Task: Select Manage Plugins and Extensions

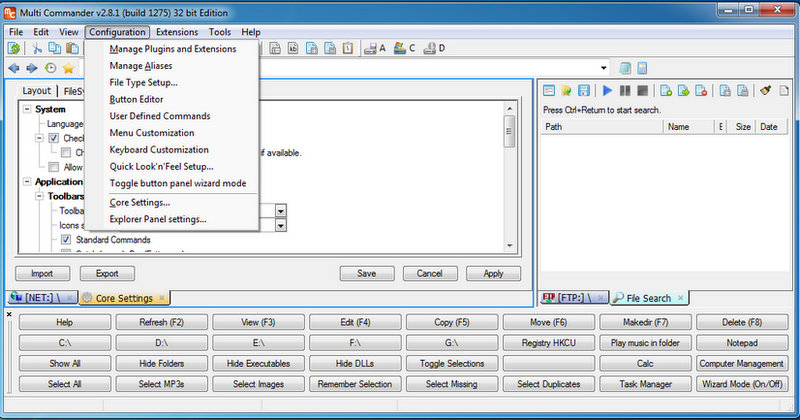Action: point(172,49)
